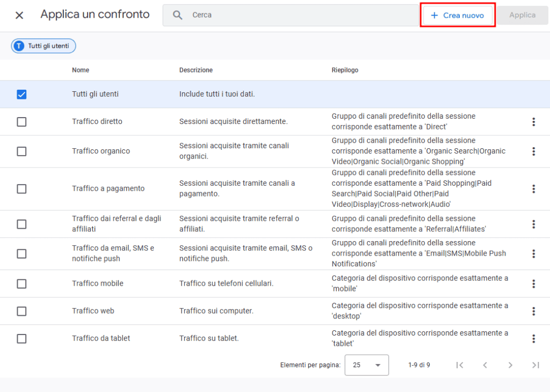The image size is (550, 392).
Task: Uncheck the Tutti gli utenti checkbox
Action: (21, 95)
